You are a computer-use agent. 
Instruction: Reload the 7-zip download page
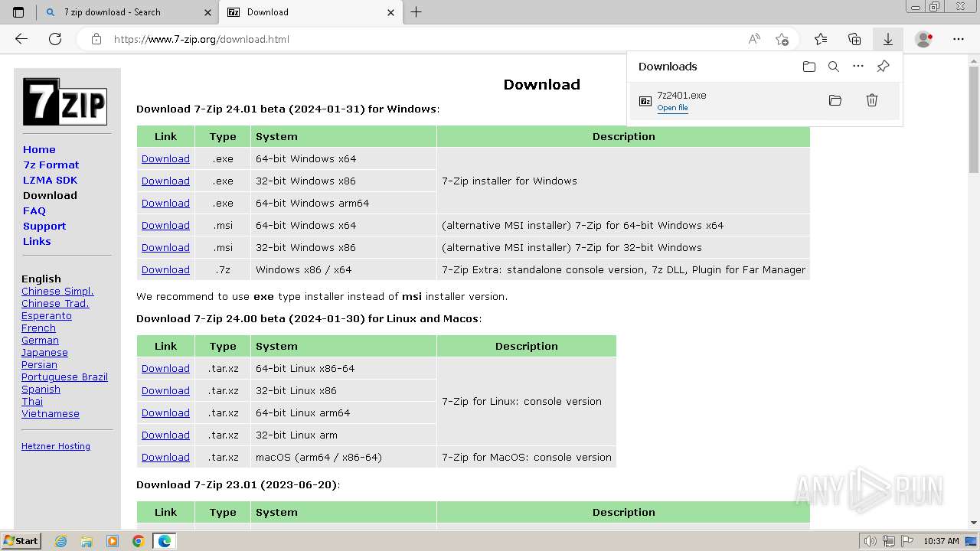pyautogui.click(x=55, y=39)
